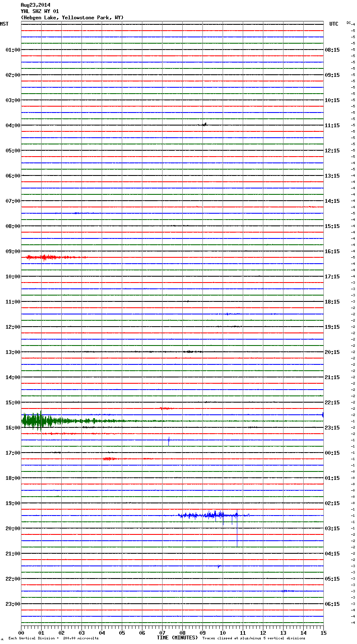
Task: Click the 10:00 MST time label
Action: coord(13,277)
